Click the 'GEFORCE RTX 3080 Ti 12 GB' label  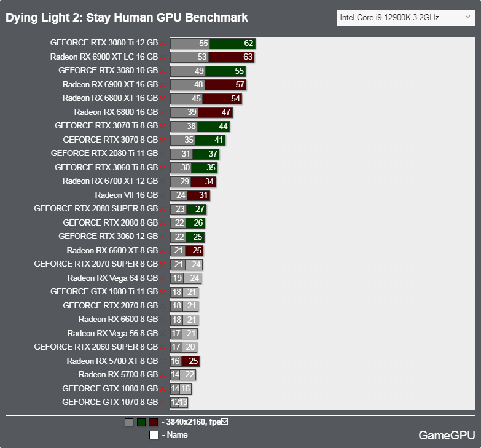104,42
